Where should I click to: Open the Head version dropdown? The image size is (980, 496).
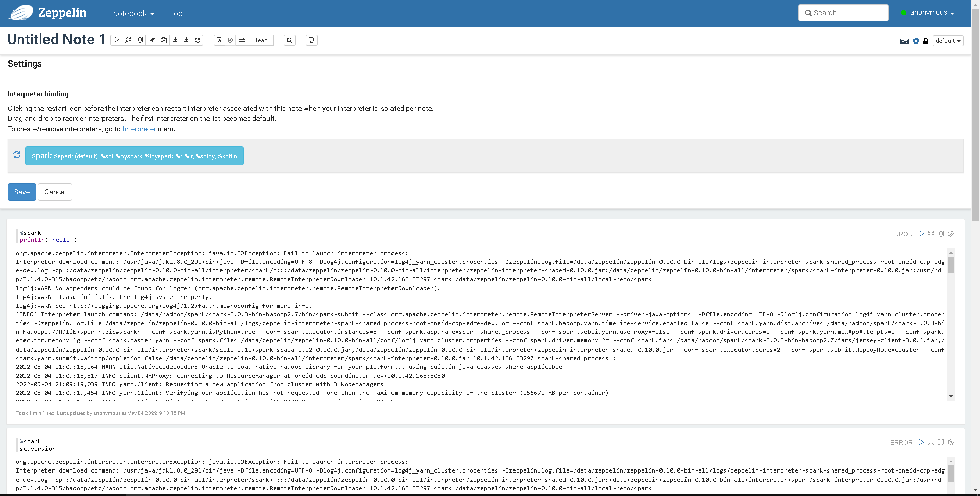pyautogui.click(x=260, y=40)
